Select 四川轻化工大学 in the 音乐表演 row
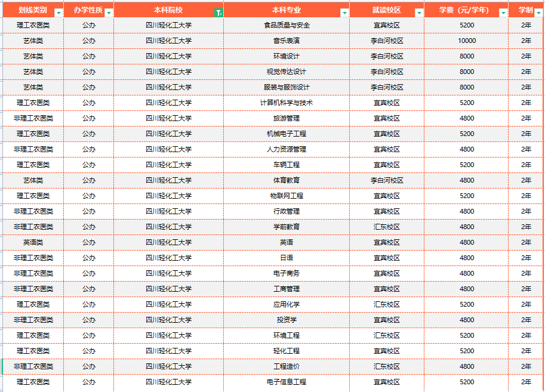 pyautogui.click(x=168, y=41)
